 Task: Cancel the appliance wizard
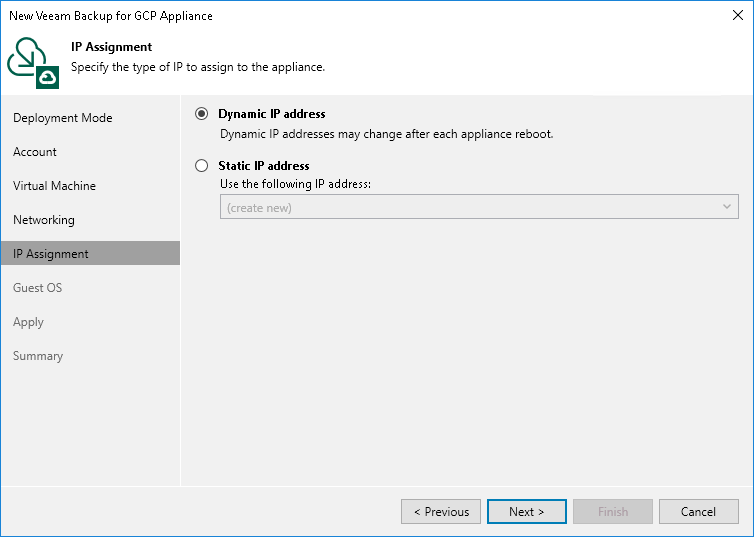pyautogui.click(x=699, y=512)
